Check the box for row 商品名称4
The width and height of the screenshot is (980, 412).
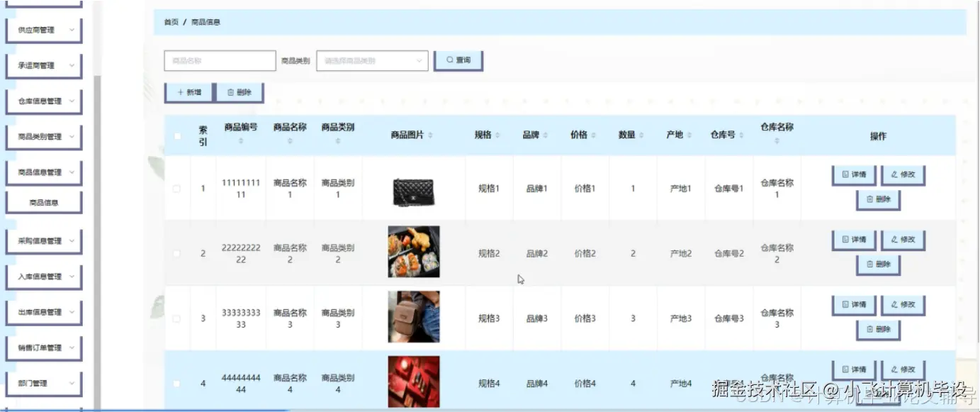coord(177,384)
